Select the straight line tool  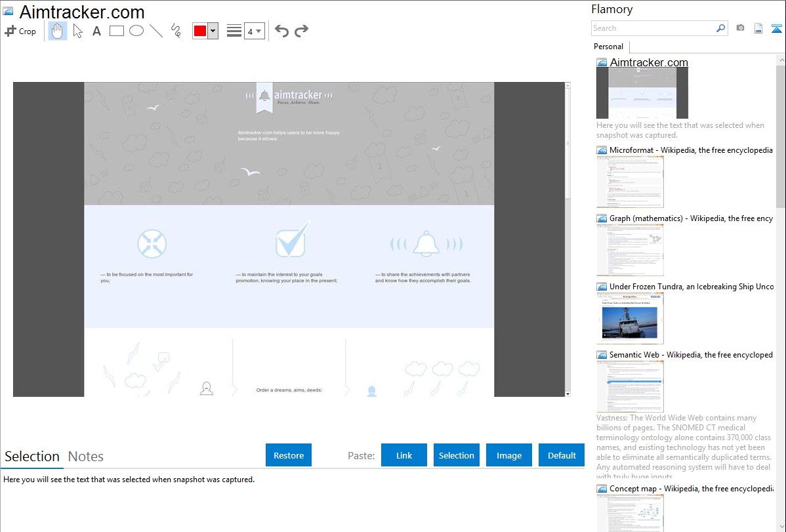coord(156,31)
